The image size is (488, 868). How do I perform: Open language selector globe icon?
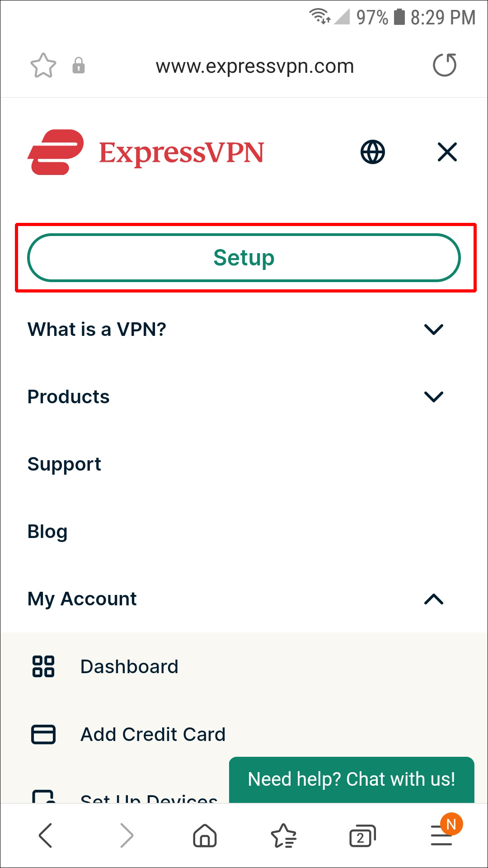[373, 152]
